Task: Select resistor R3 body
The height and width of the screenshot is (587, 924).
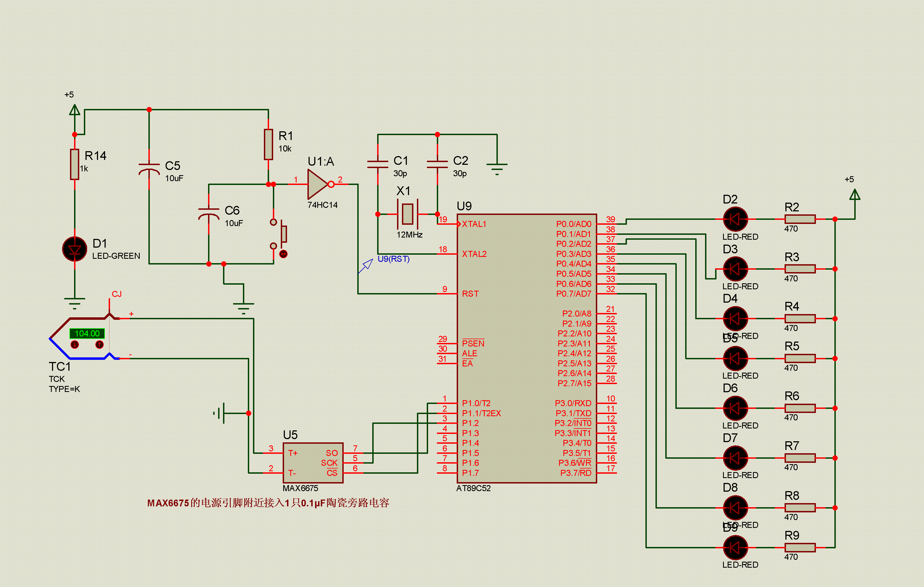Action: click(x=800, y=269)
